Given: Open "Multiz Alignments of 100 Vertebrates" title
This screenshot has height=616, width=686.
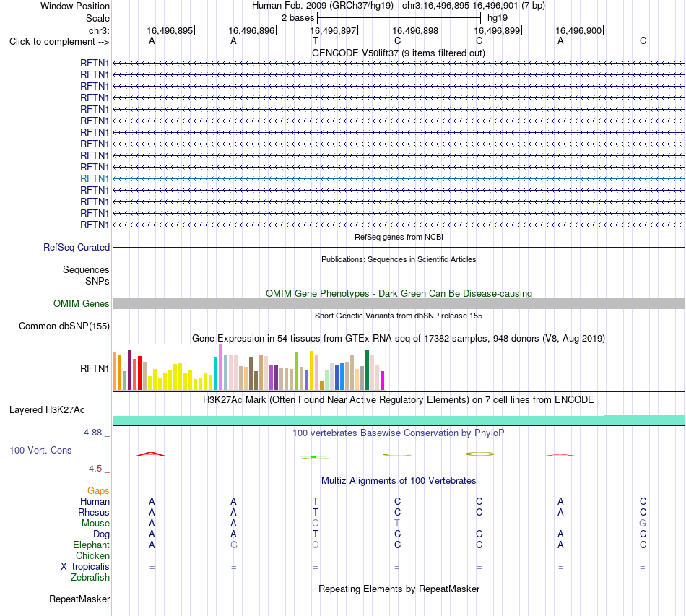Looking at the screenshot, I should coord(399,481).
